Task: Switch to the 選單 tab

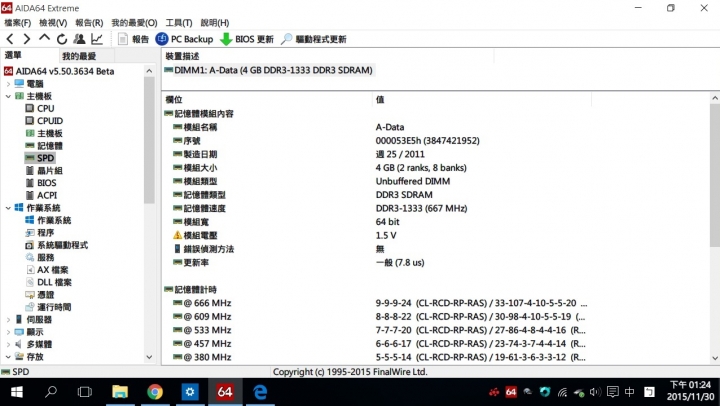Action: pyautogui.click(x=13, y=55)
